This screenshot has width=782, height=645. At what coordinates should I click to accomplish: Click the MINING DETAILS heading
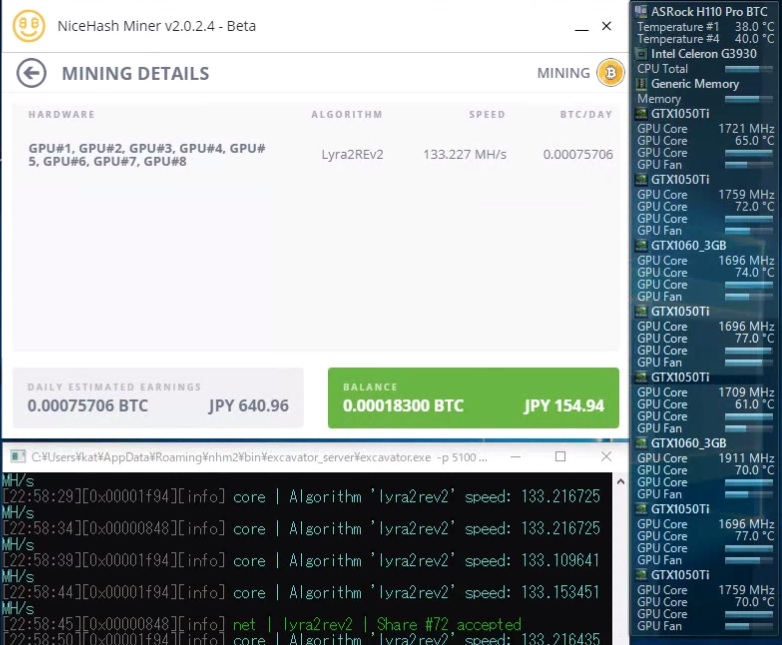[136, 73]
